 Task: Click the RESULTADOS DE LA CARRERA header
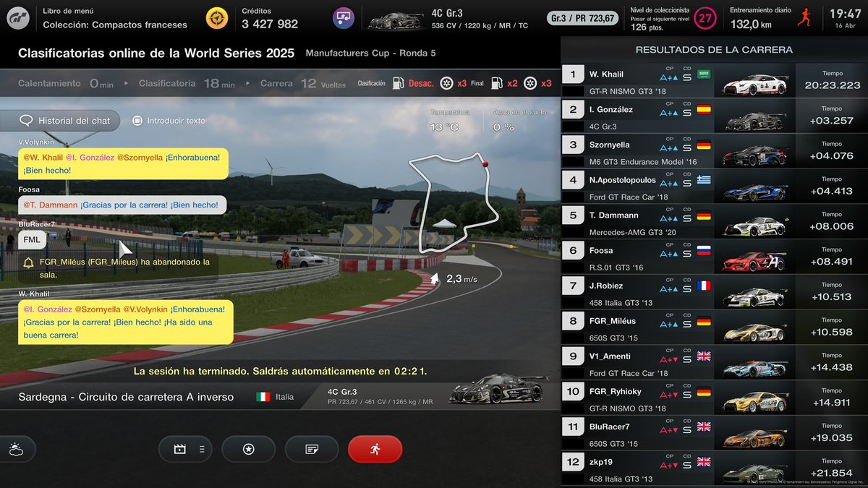714,50
